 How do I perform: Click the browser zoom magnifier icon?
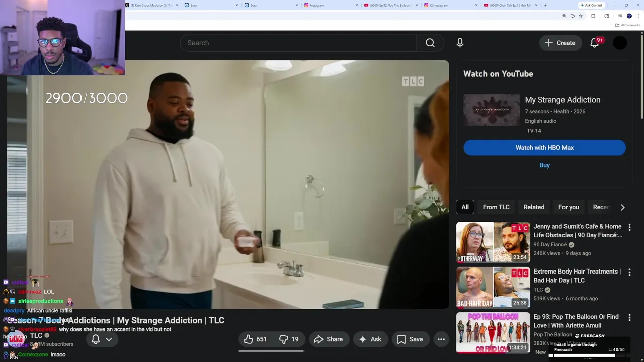coord(564,16)
